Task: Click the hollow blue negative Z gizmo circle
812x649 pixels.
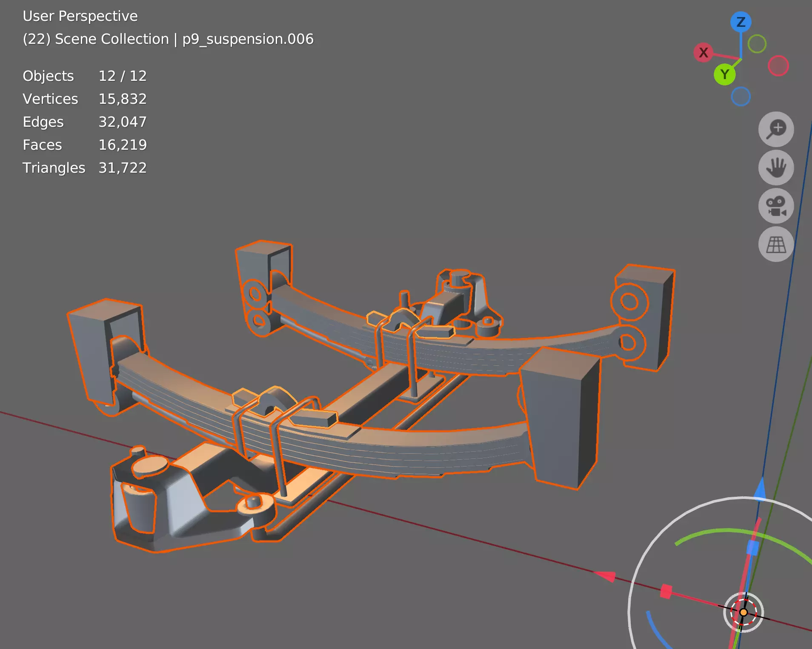Action: [741, 96]
